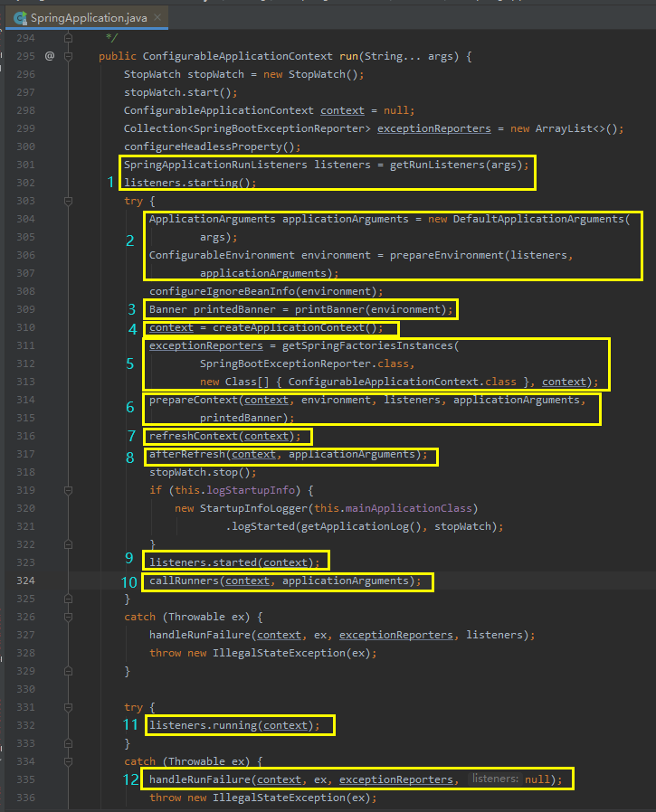Collapse the run method using line 295 fold marker

pos(68,56)
